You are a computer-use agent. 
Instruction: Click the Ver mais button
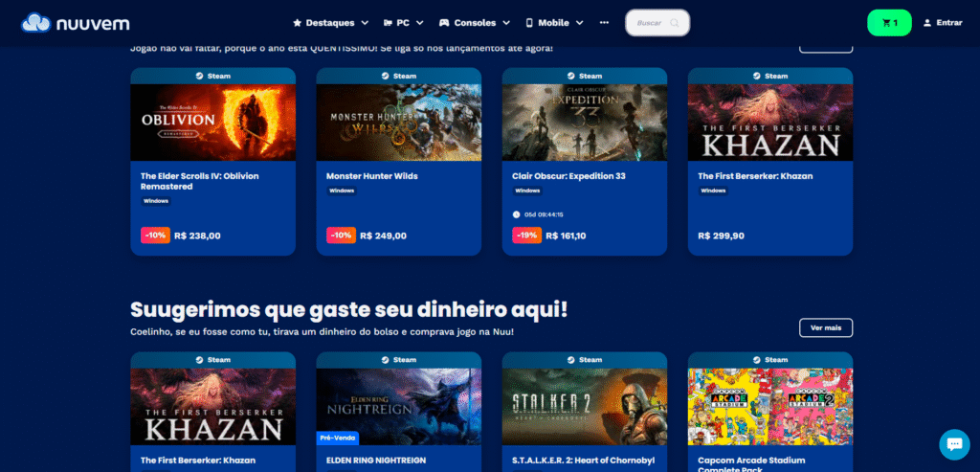(826, 327)
